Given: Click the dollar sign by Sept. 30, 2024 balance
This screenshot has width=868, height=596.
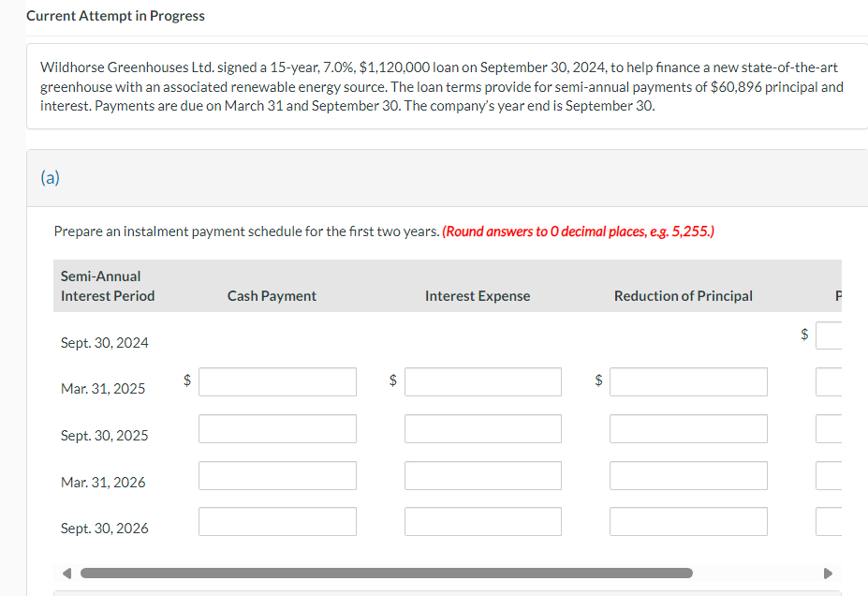Looking at the screenshot, I should [805, 334].
